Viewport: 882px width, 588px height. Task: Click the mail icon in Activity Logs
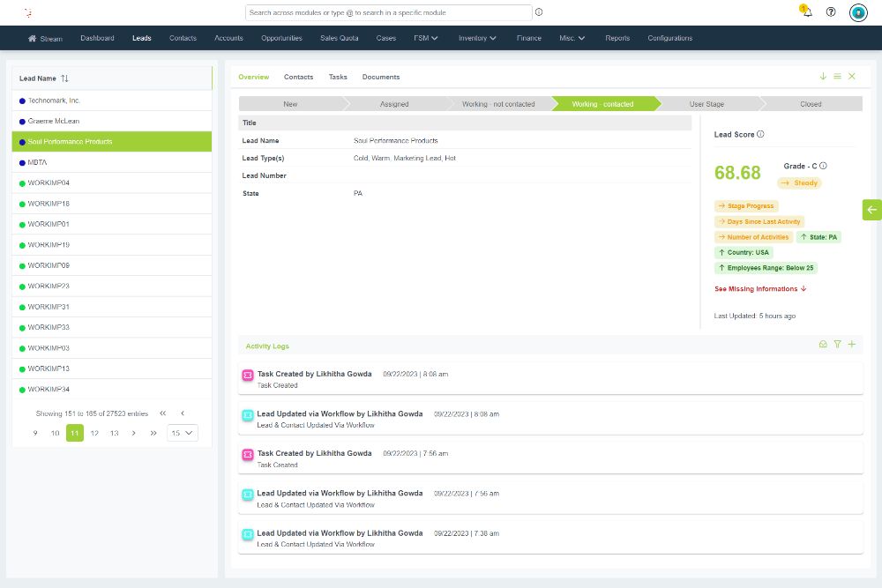pos(823,345)
